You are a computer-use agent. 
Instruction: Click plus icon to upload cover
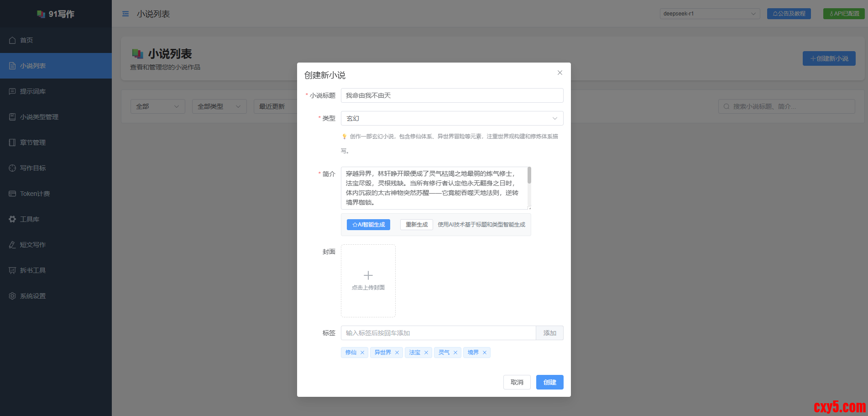click(368, 275)
